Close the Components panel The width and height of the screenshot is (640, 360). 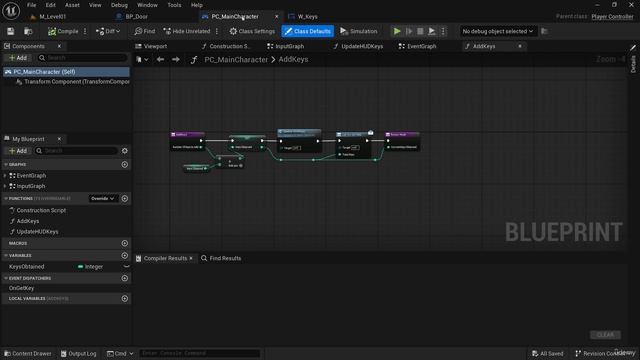(59, 46)
